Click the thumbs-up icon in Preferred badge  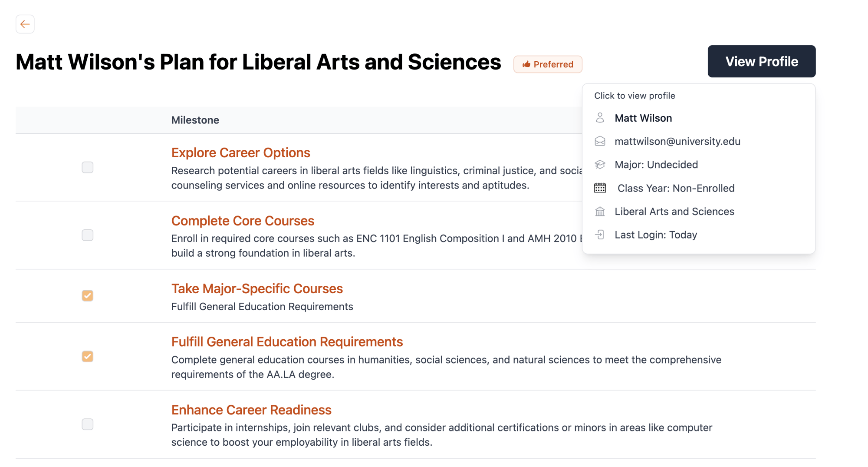(526, 64)
